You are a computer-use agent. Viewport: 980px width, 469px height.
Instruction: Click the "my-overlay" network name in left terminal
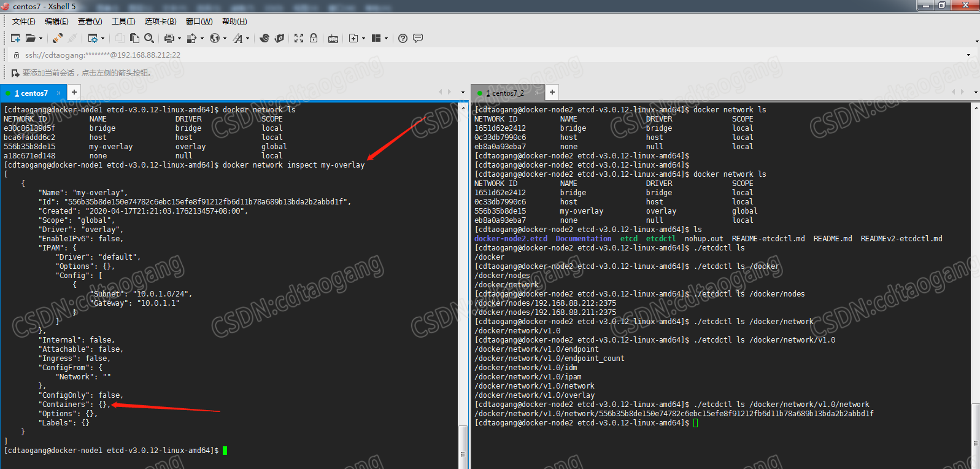111,147
